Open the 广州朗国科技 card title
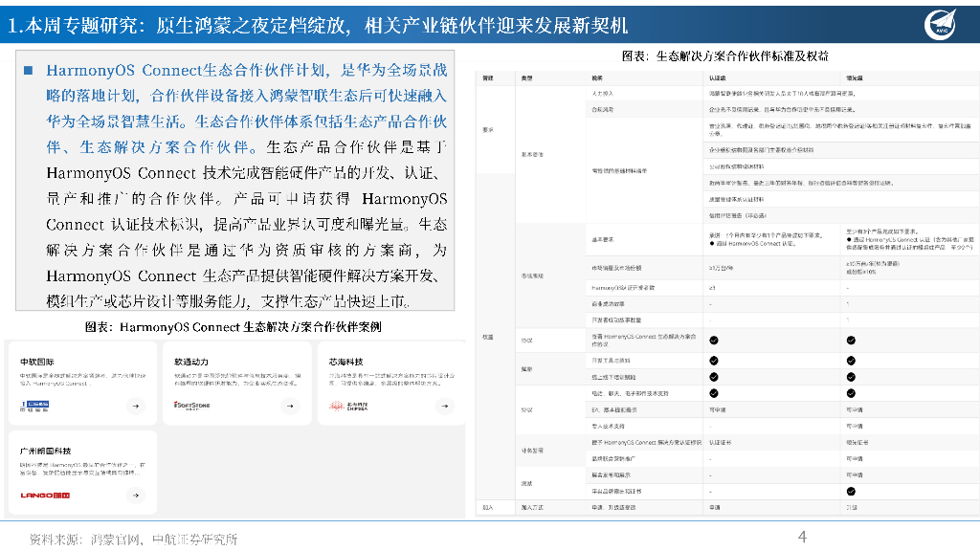This screenshot has height=551, width=980. pos(46,452)
